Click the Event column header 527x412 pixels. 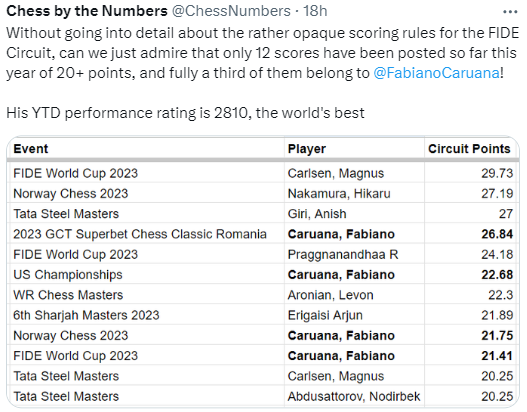[x=145, y=149]
